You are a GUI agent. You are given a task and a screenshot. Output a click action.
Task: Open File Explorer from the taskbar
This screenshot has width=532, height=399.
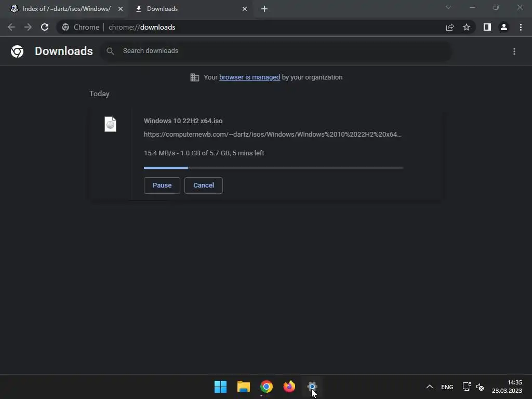(x=244, y=387)
